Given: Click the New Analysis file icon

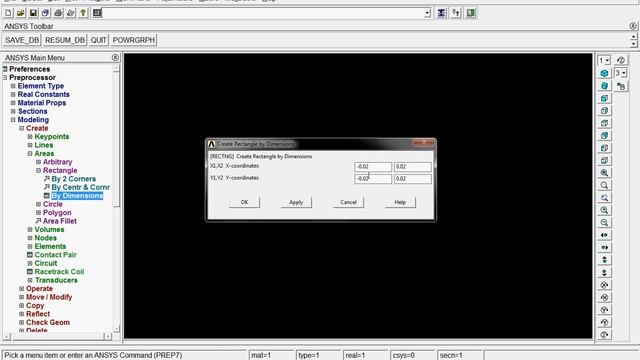Looking at the screenshot, I should pos(8,13).
